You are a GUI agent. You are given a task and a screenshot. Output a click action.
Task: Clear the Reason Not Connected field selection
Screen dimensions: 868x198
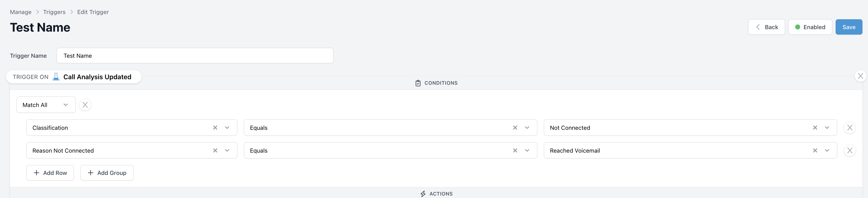click(x=215, y=150)
